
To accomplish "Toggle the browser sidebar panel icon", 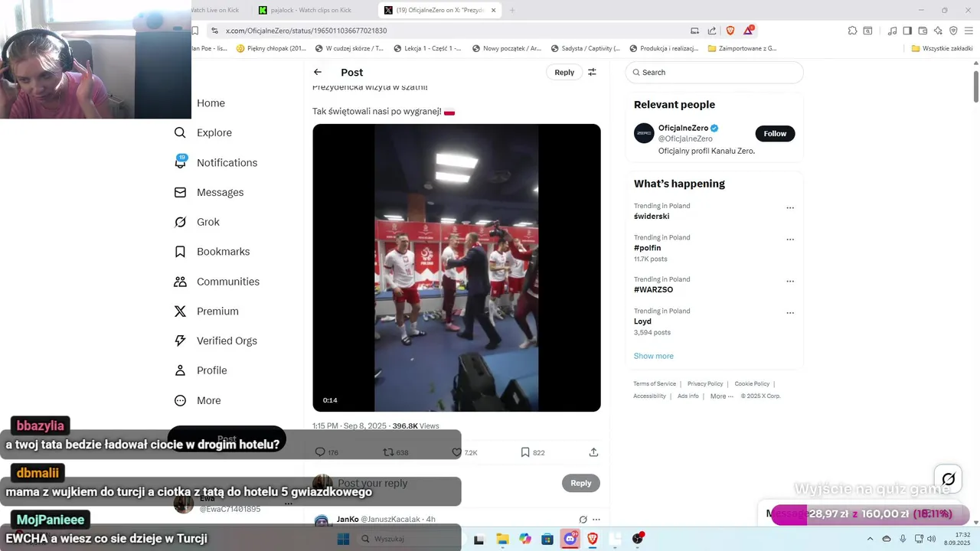I will pyautogui.click(x=907, y=31).
